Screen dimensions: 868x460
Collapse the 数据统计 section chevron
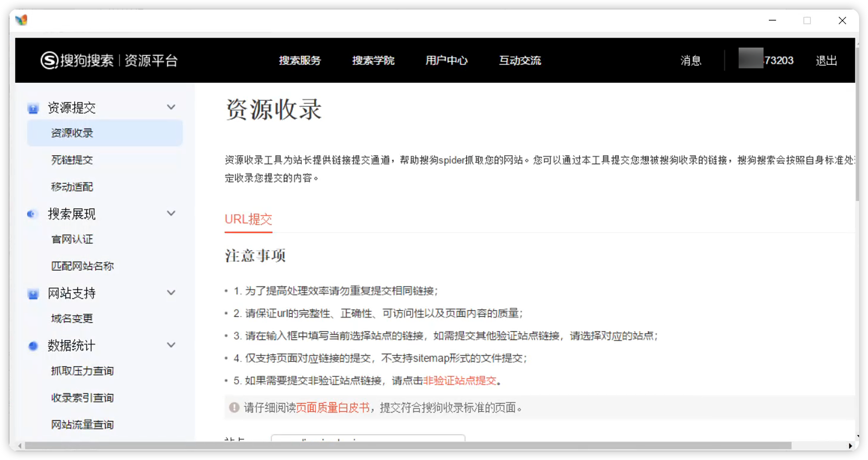coord(171,345)
